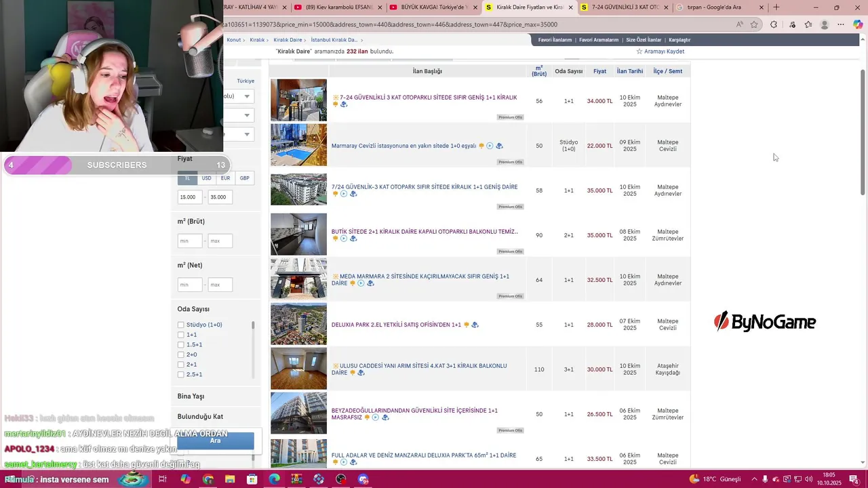Viewport: 868px width, 488px height.
Task: Open Favori Aramalarım menu item
Action: point(599,40)
